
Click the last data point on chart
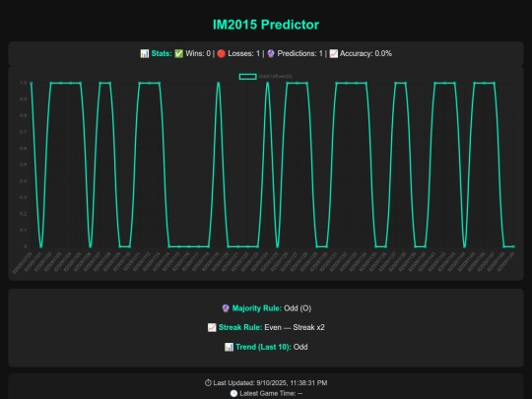tap(513, 246)
